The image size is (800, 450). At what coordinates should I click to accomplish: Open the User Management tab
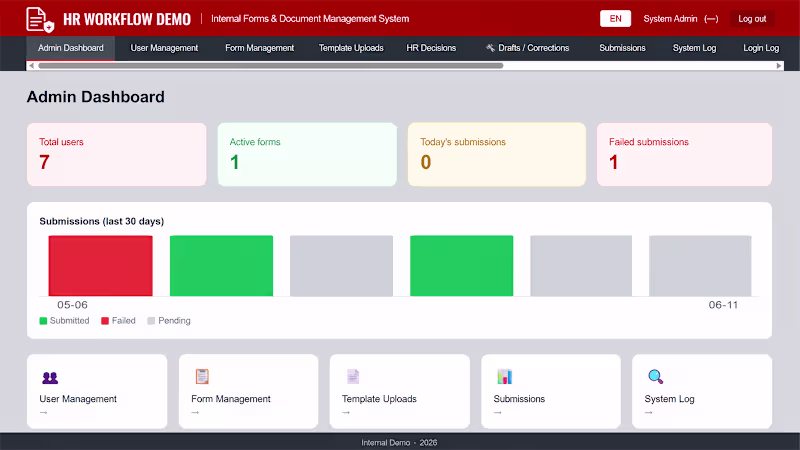click(x=164, y=48)
